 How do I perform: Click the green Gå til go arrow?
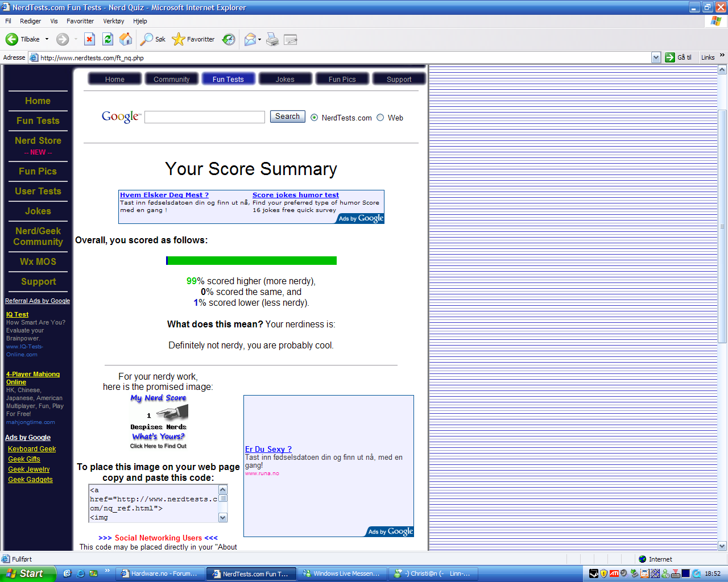click(670, 57)
